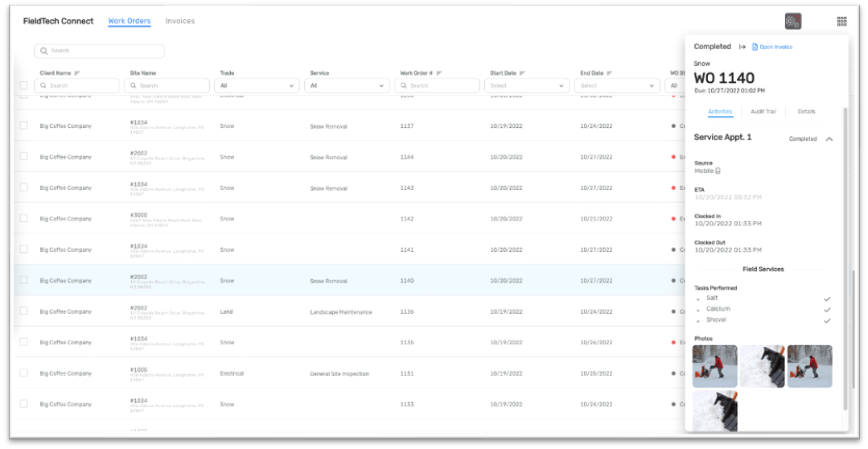Collapse Service Appt. 1 section chevron
The height and width of the screenshot is (449, 868).
pos(829,139)
